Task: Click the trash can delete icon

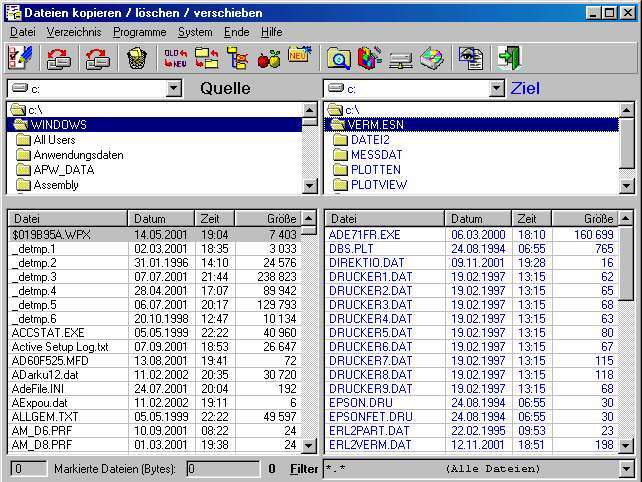Action: (x=137, y=59)
